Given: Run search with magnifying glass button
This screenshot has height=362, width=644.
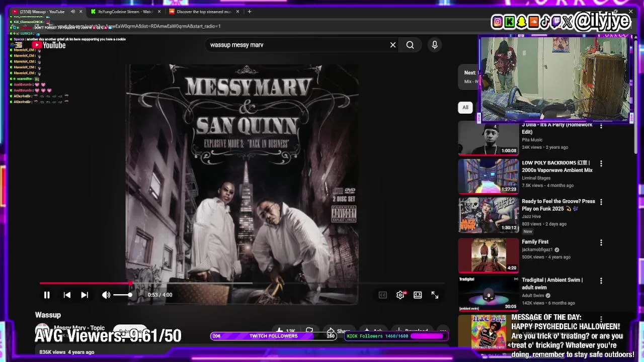Looking at the screenshot, I should [410, 45].
